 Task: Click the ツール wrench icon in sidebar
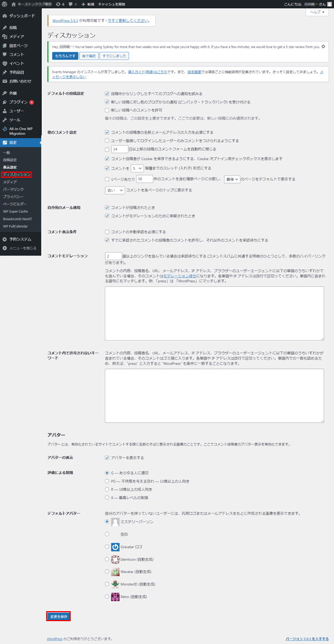click(4, 120)
